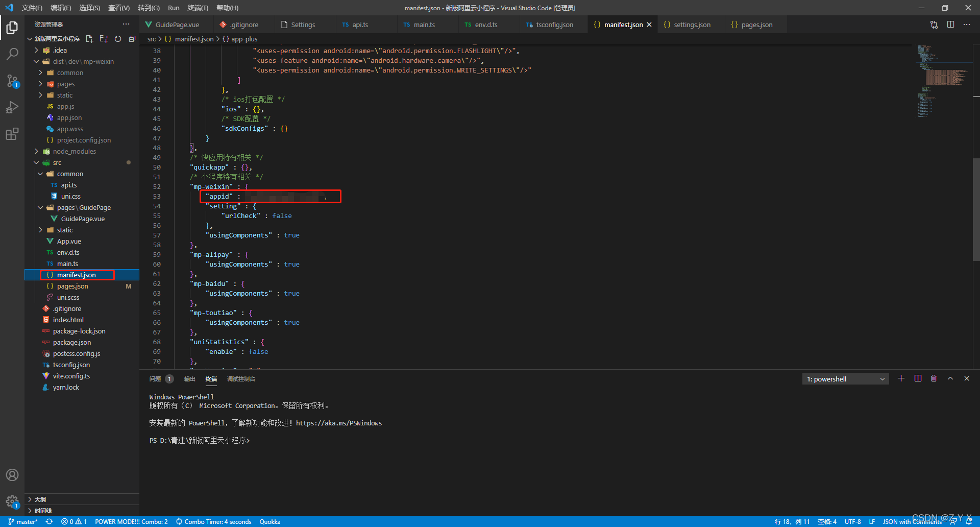
Task: Open the PowerShell aka.ms link
Action: (339, 423)
